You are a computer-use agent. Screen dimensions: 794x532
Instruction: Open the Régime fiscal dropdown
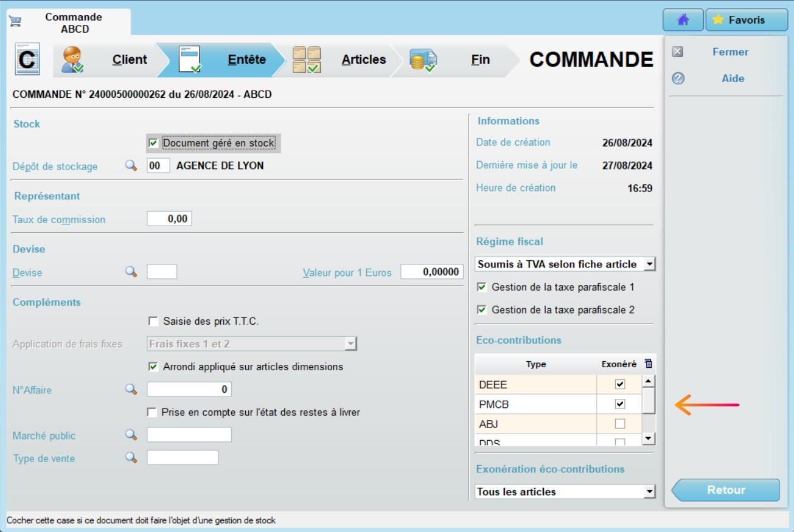(x=649, y=264)
